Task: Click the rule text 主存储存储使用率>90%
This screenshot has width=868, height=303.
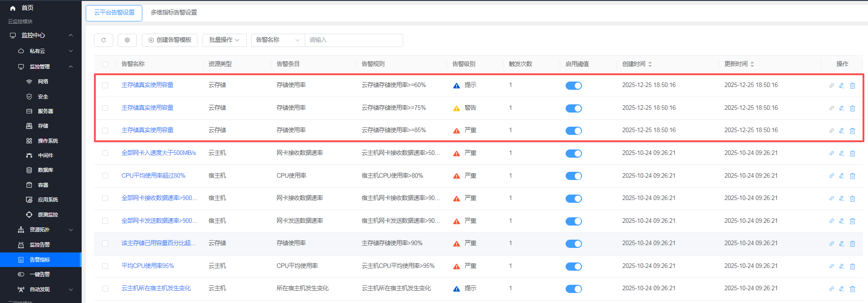Action: (x=392, y=243)
